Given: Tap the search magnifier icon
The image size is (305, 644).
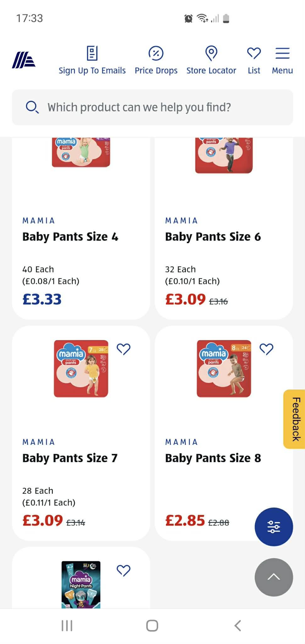Looking at the screenshot, I should (x=32, y=107).
